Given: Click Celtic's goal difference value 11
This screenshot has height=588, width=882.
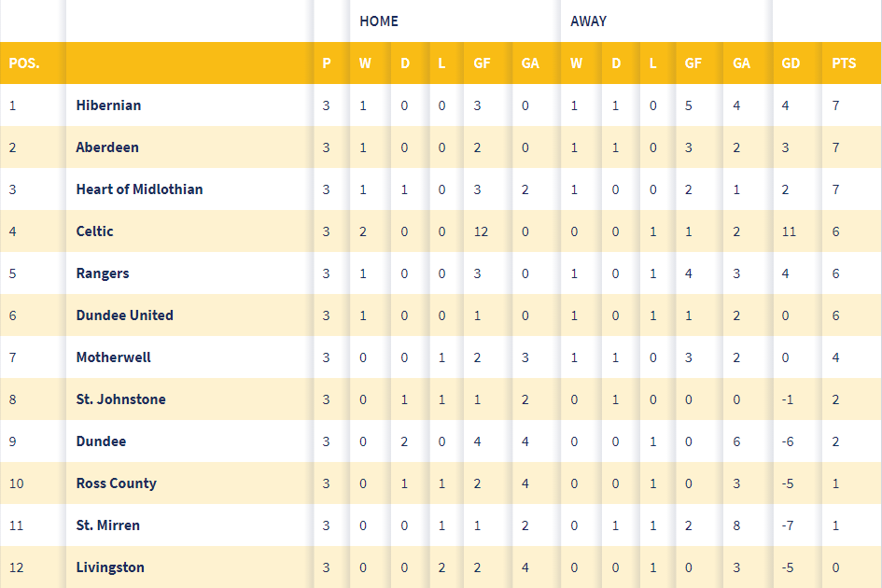Looking at the screenshot, I should [789, 231].
